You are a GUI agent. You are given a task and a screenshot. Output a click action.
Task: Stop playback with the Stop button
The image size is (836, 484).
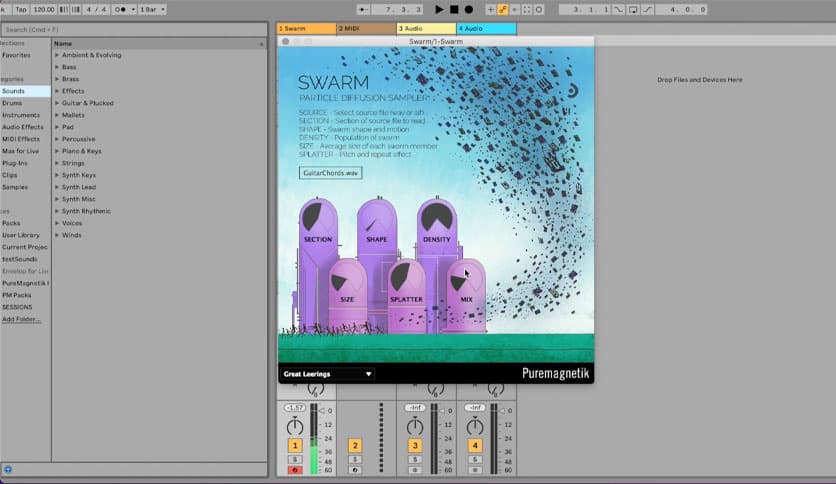[x=454, y=10]
